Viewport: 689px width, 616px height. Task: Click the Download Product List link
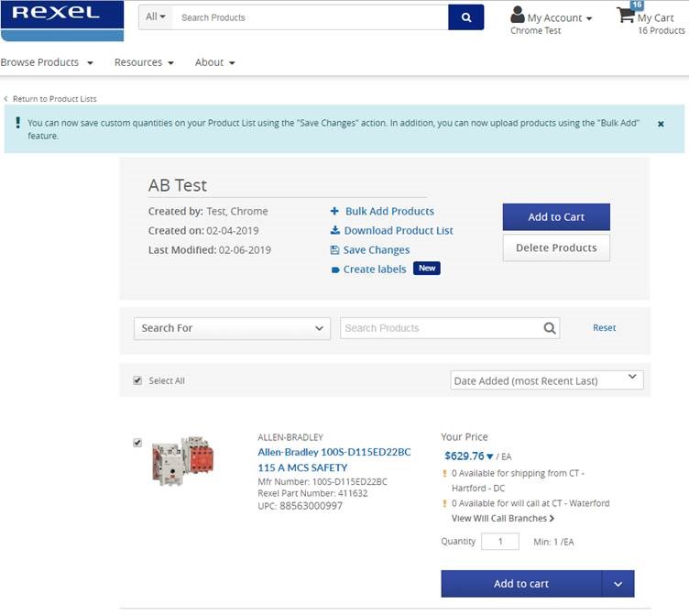pos(399,230)
